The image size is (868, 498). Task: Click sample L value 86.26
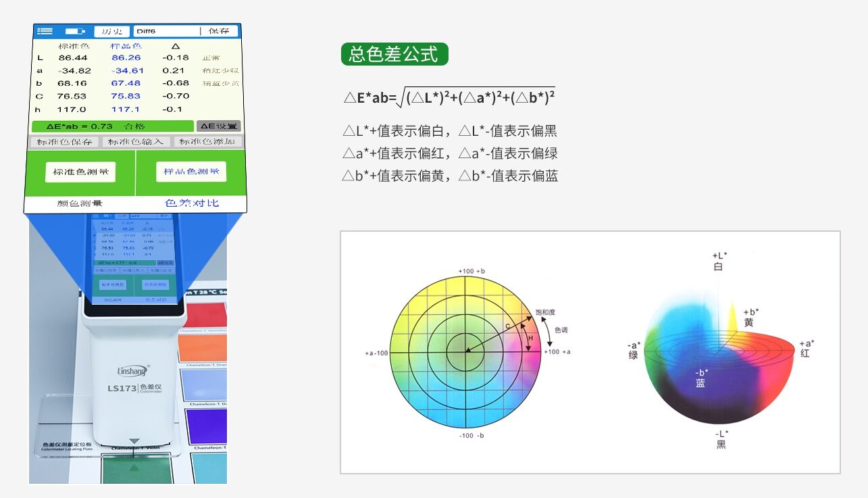(126, 57)
